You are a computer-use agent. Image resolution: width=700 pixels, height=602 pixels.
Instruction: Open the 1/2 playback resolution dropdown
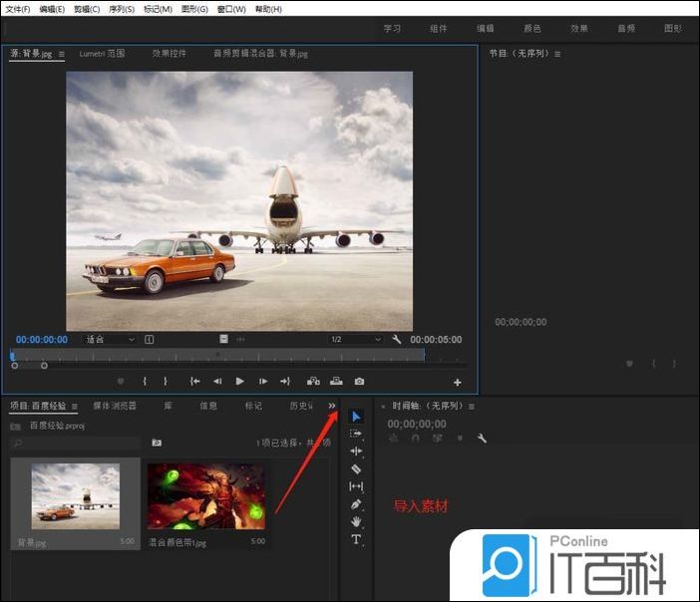coord(355,339)
